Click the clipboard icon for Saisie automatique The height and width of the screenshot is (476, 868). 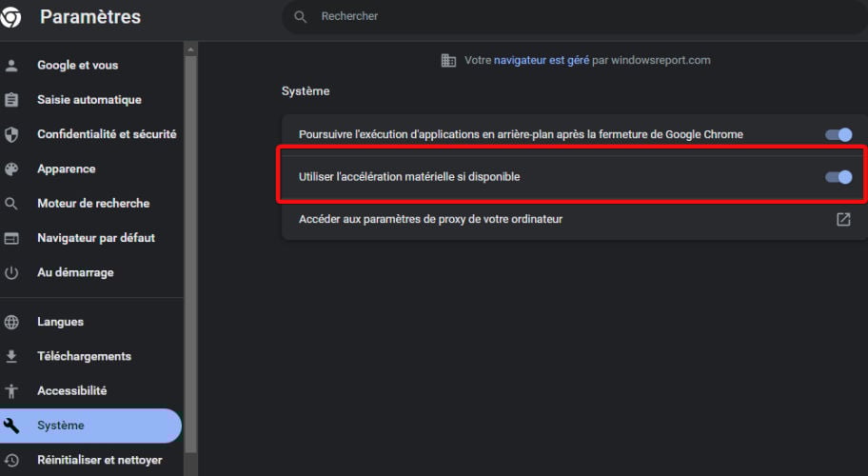[x=11, y=100]
